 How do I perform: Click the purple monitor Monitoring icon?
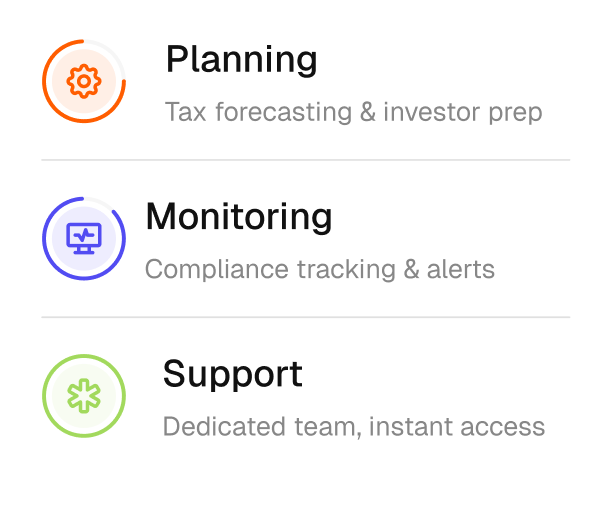pos(84,239)
